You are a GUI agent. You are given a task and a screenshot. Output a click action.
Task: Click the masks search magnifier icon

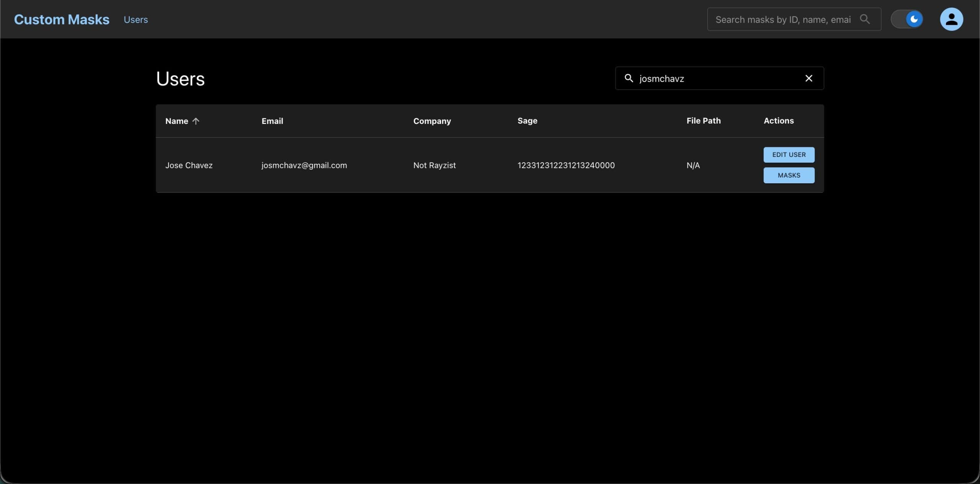click(865, 19)
